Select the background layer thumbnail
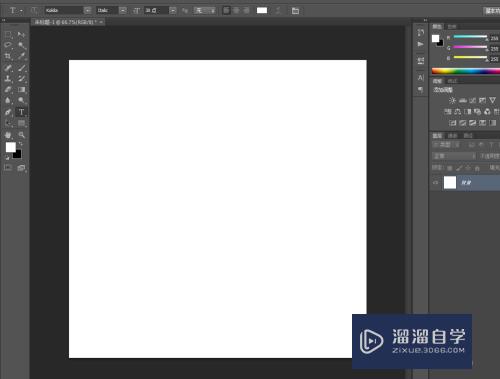The height and width of the screenshot is (379, 500). point(450,183)
